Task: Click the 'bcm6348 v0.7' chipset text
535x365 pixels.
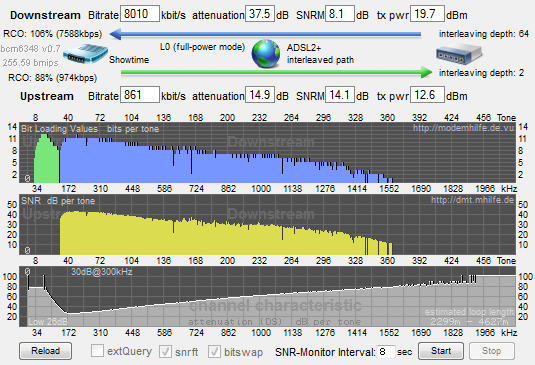Action: click(x=30, y=49)
